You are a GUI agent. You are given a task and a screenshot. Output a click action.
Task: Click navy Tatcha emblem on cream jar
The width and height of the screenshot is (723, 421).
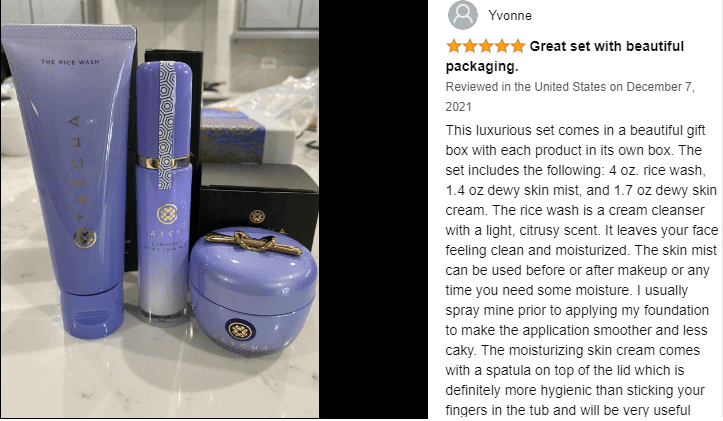(240, 331)
